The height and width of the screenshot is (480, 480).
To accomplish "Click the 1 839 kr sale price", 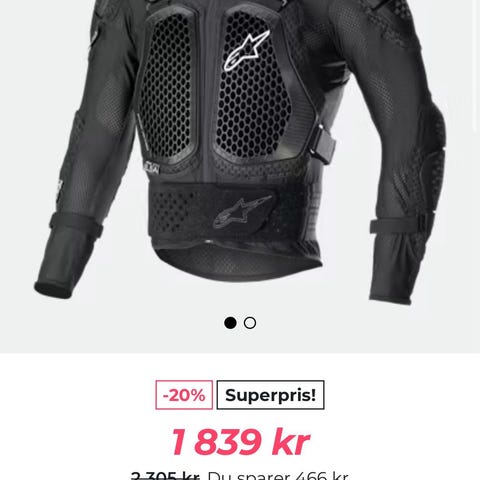I will pyautogui.click(x=240, y=442).
